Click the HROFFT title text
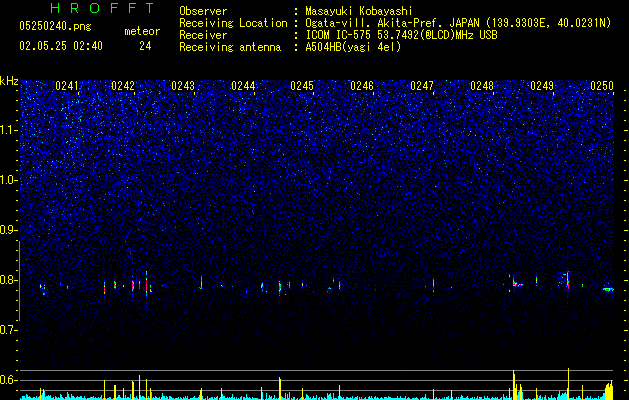Viewport: 629px width, 400px height. click(x=102, y=8)
